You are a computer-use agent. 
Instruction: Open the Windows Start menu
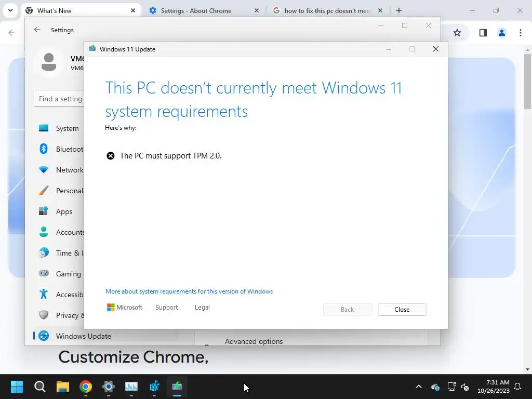click(17, 386)
